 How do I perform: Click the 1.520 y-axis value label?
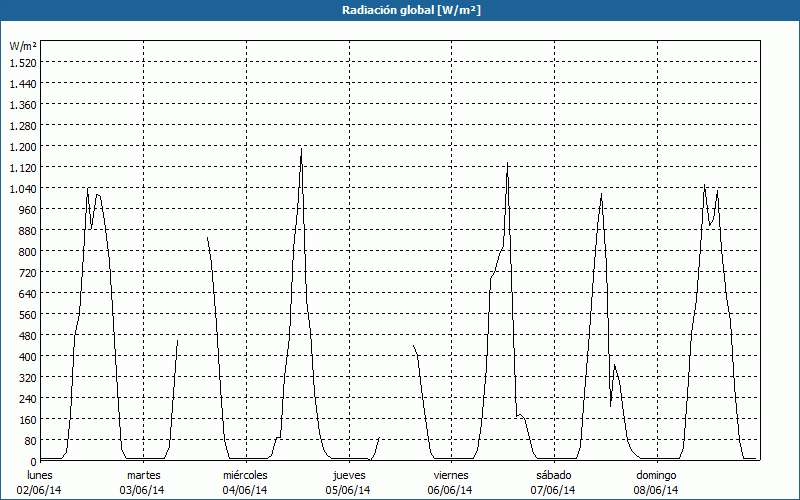(x=23, y=62)
